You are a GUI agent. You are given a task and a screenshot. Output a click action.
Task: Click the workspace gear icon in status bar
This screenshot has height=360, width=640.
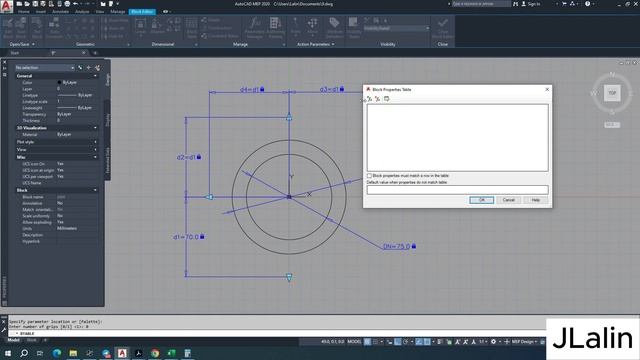tap(493, 342)
